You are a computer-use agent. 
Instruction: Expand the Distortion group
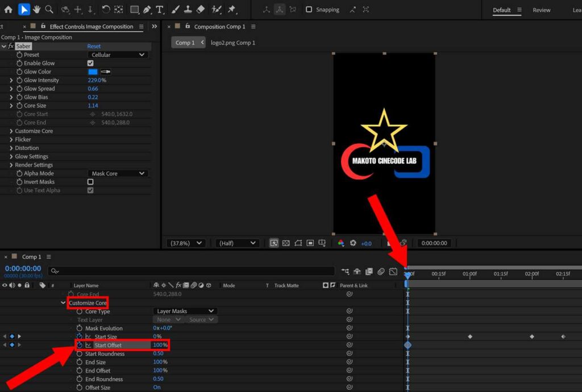click(x=11, y=148)
